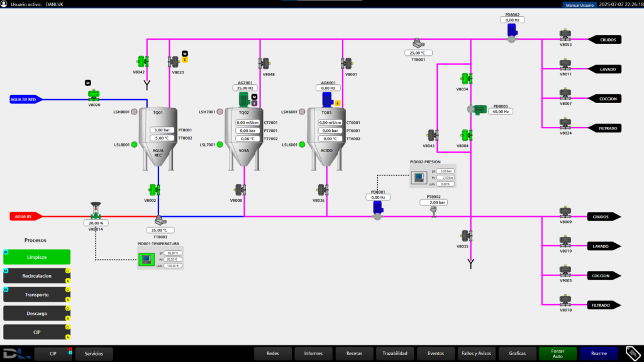Click valve V8043
Viewport: 644px width, 362px height.
coord(433,135)
